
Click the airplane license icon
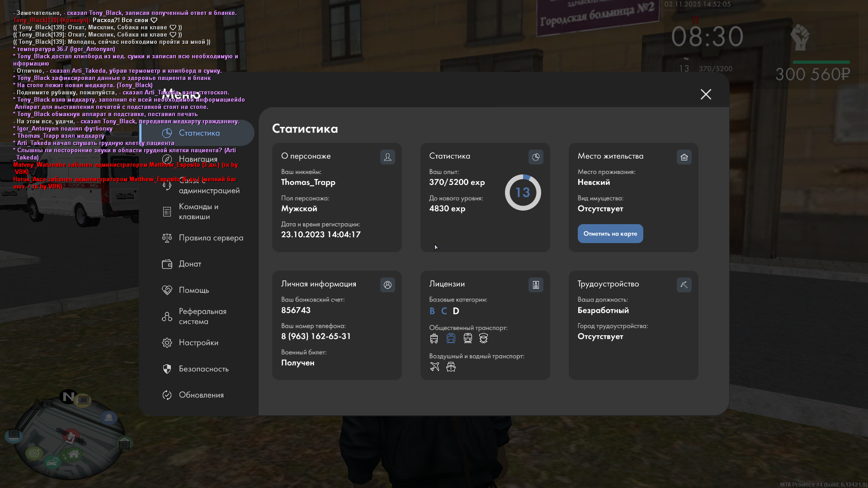pyautogui.click(x=434, y=367)
